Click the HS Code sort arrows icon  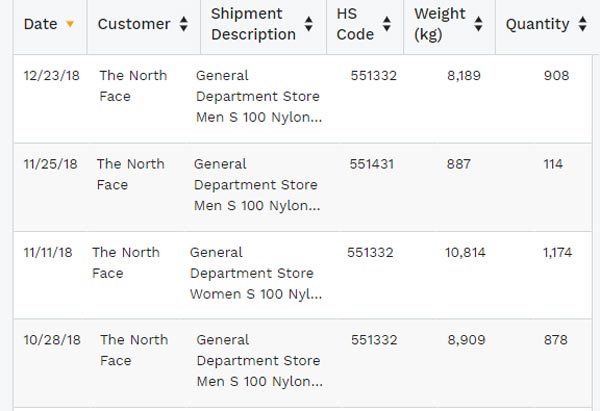click(387, 25)
